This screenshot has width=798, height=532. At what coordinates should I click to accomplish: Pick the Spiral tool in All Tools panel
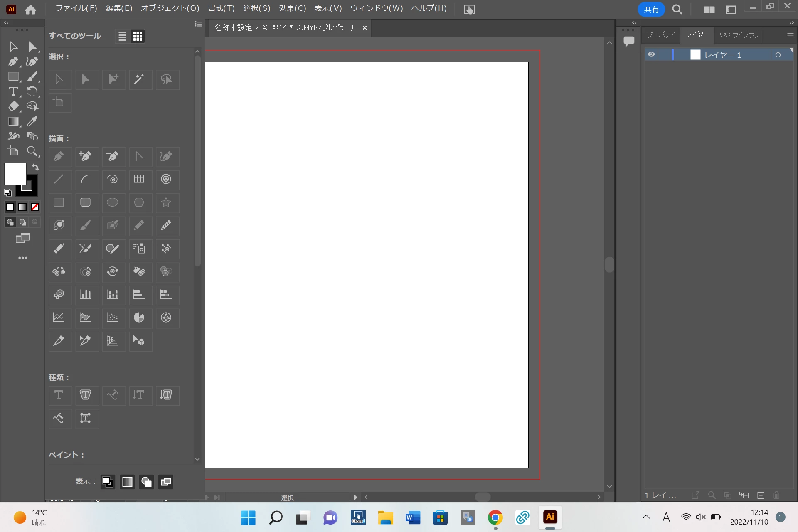click(x=112, y=179)
